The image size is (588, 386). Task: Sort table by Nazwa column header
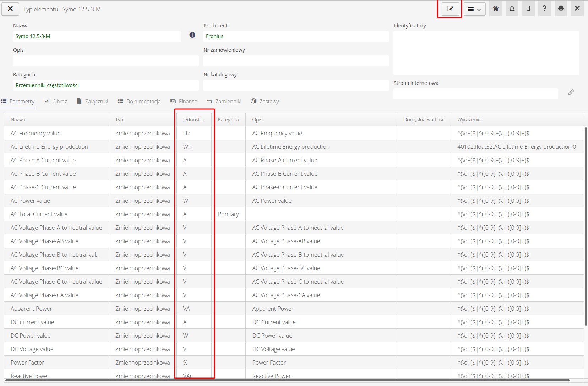point(18,120)
